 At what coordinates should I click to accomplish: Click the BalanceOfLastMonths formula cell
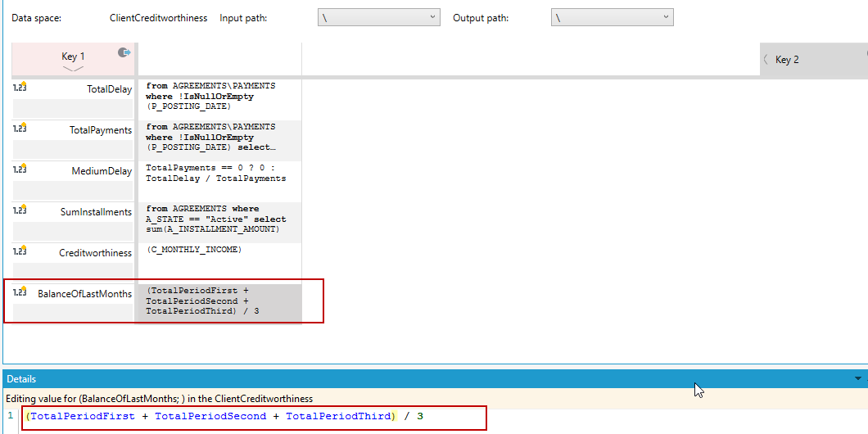(219, 303)
